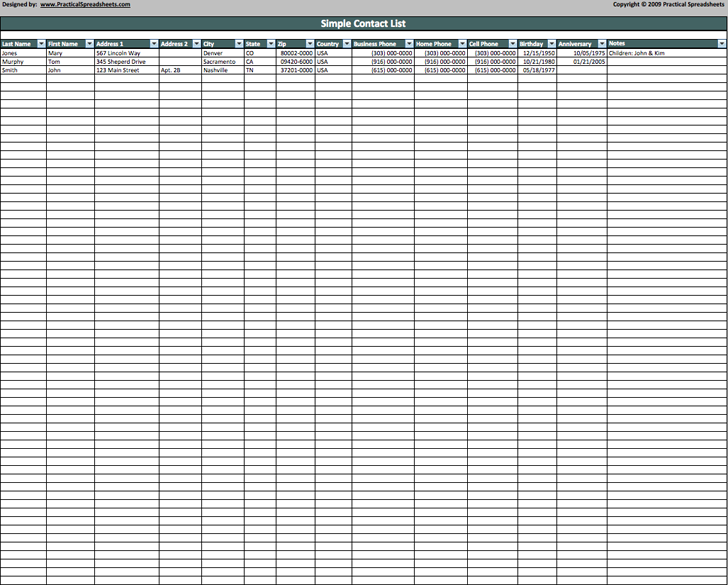The width and height of the screenshot is (728, 585).
Task: Click the cell containing Smith
Action: point(23,70)
